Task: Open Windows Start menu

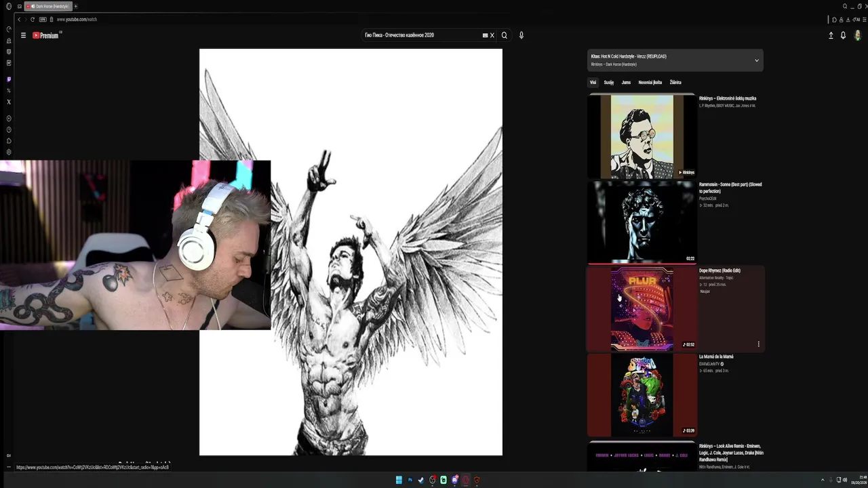Action: point(399,480)
